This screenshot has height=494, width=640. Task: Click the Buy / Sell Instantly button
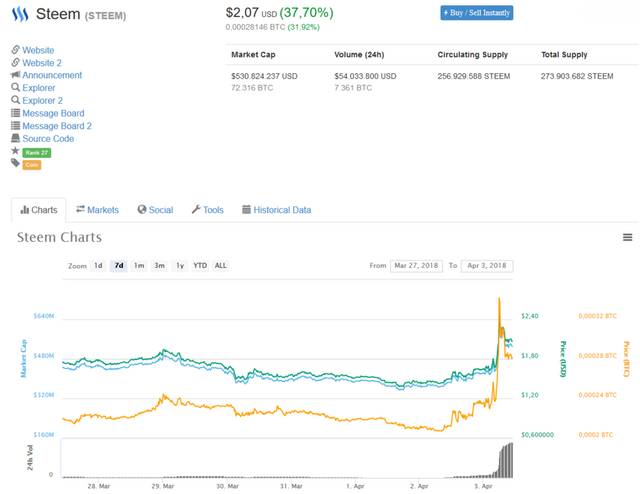[477, 13]
